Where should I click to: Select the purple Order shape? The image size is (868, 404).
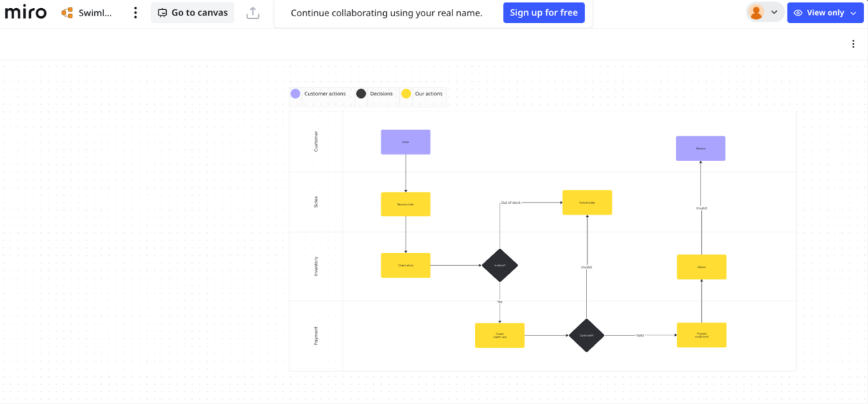tap(405, 142)
